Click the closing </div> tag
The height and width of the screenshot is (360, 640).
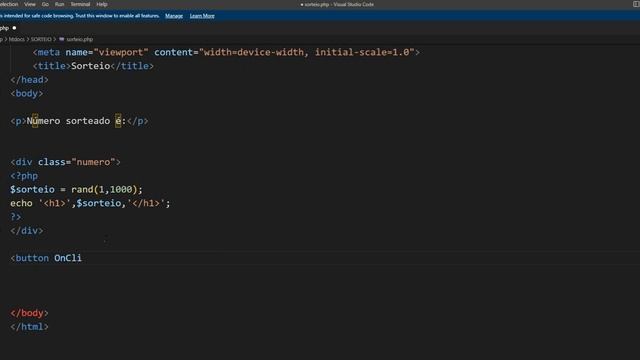[x=27, y=231]
